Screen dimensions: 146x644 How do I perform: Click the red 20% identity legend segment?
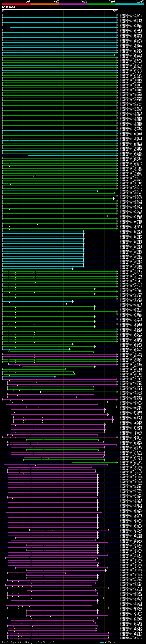16,4
